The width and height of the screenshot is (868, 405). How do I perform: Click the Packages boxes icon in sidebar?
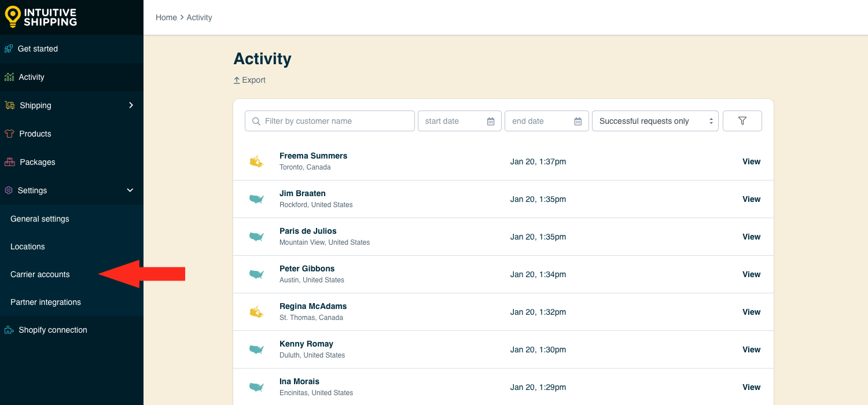coord(9,162)
